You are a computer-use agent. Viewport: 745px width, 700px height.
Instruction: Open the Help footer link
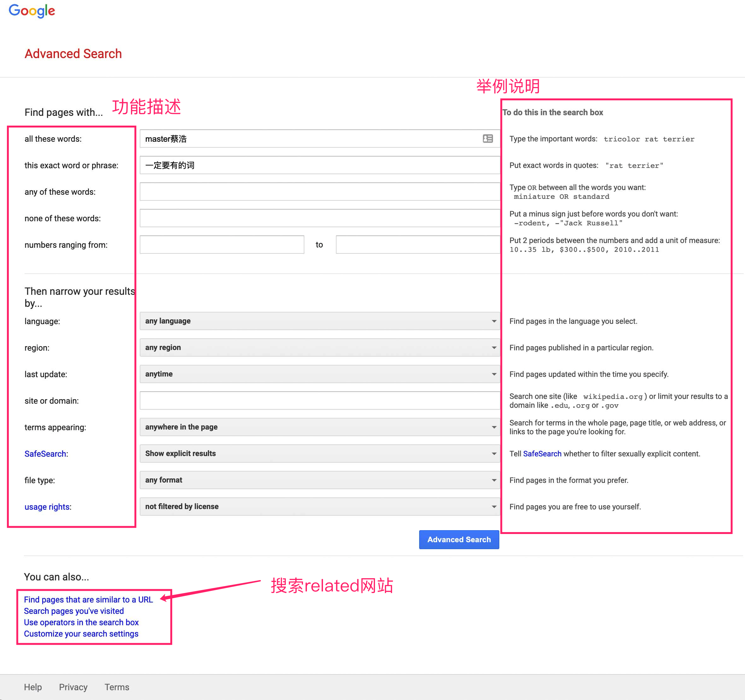point(33,687)
